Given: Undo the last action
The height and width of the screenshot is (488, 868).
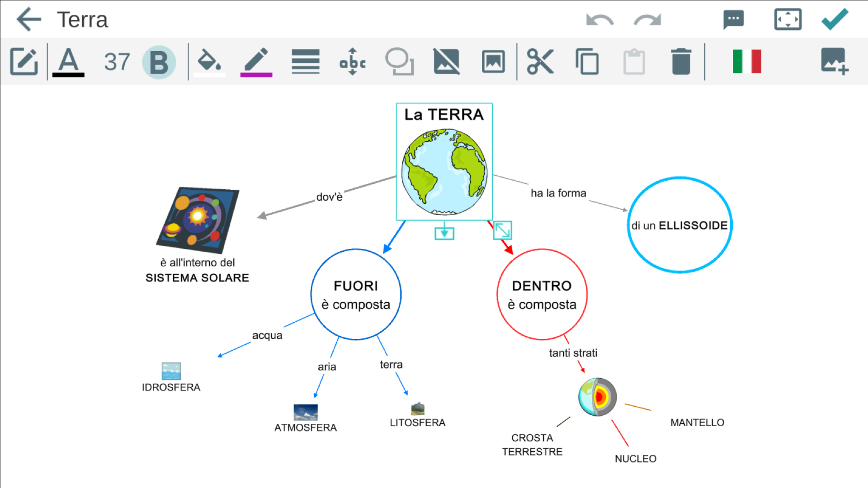Looking at the screenshot, I should click(599, 20).
